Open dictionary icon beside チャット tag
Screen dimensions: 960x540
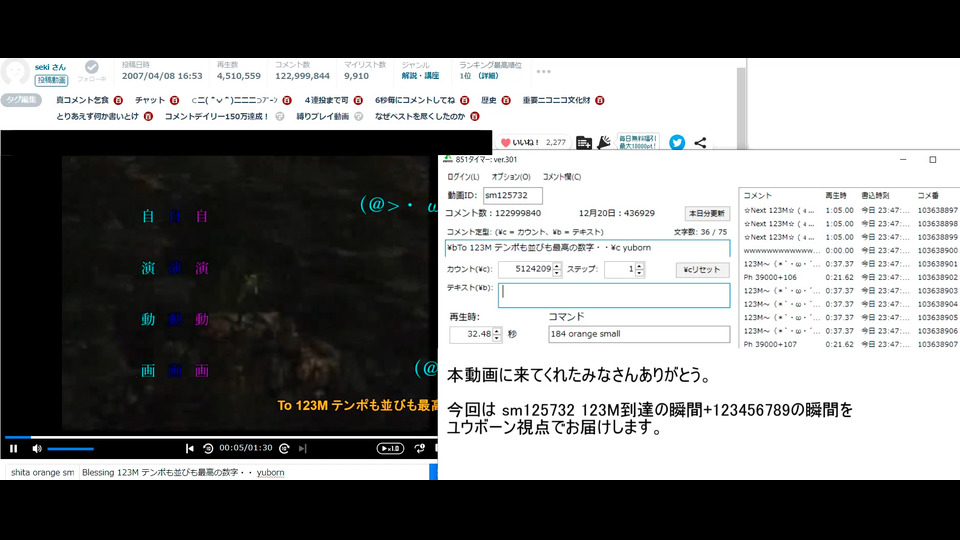coord(174,100)
